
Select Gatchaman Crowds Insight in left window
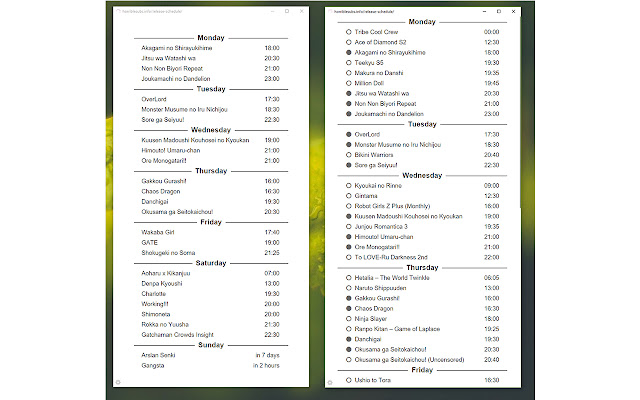[x=178, y=335]
